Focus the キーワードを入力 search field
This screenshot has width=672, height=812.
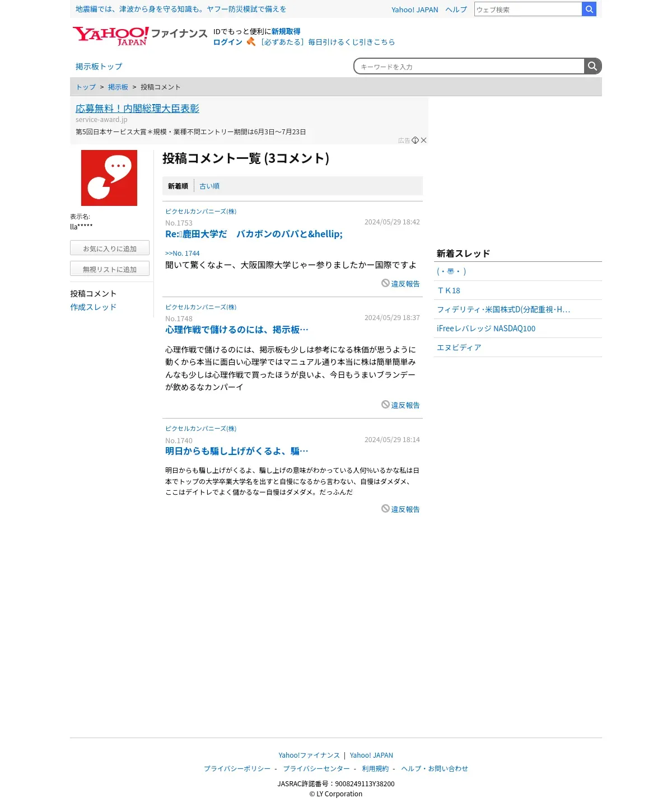pos(469,66)
